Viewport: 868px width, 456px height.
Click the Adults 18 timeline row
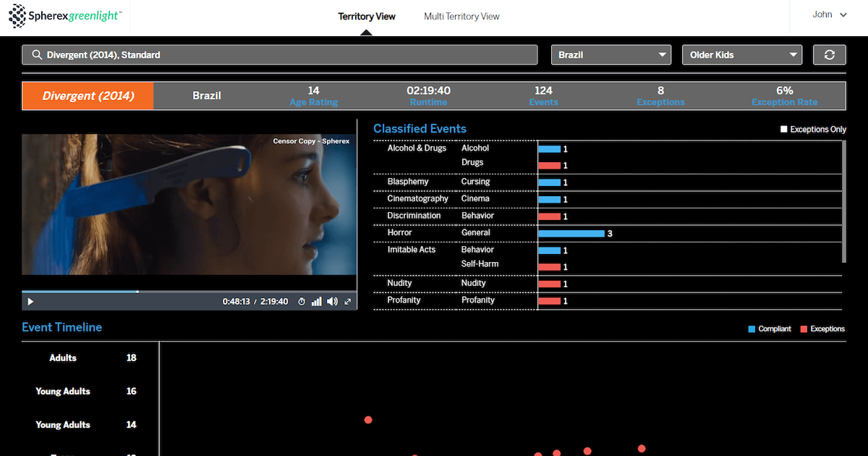(x=90, y=358)
